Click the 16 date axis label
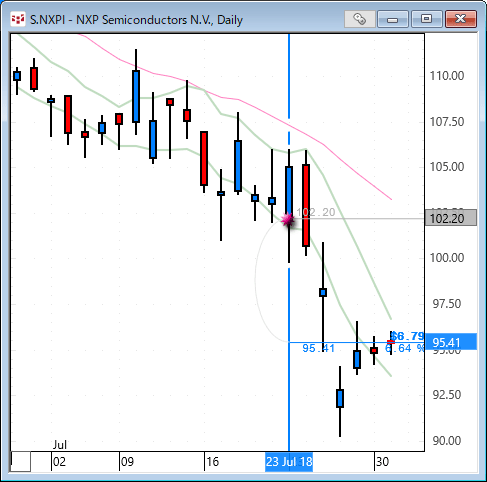The height and width of the screenshot is (482, 487). pos(212,462)
